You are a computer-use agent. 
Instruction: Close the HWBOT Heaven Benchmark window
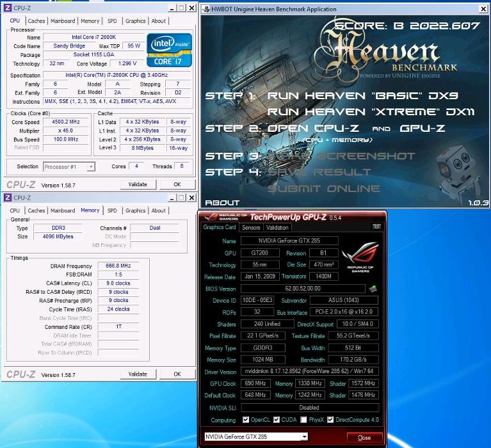pos(483,9)
